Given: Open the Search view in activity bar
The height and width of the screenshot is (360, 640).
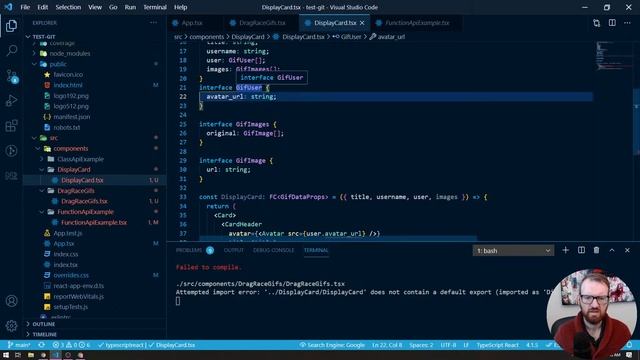Looking at the screenshot, I should [11, 51].
